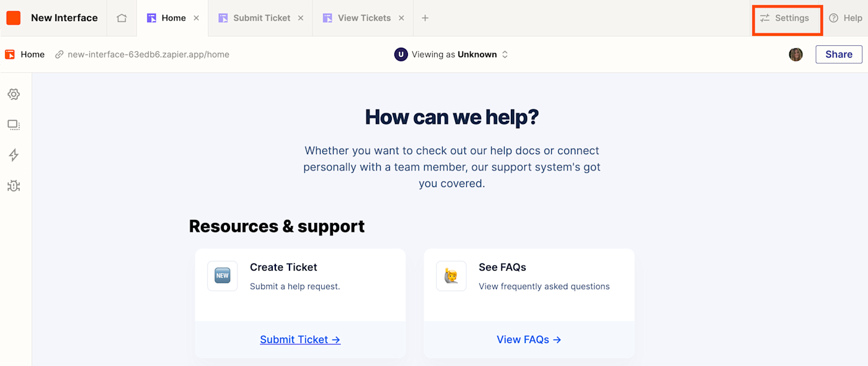This screenshot has height=366, width=868.
Task: Click the bug debug sidebar icon
Action: point(14,186)
